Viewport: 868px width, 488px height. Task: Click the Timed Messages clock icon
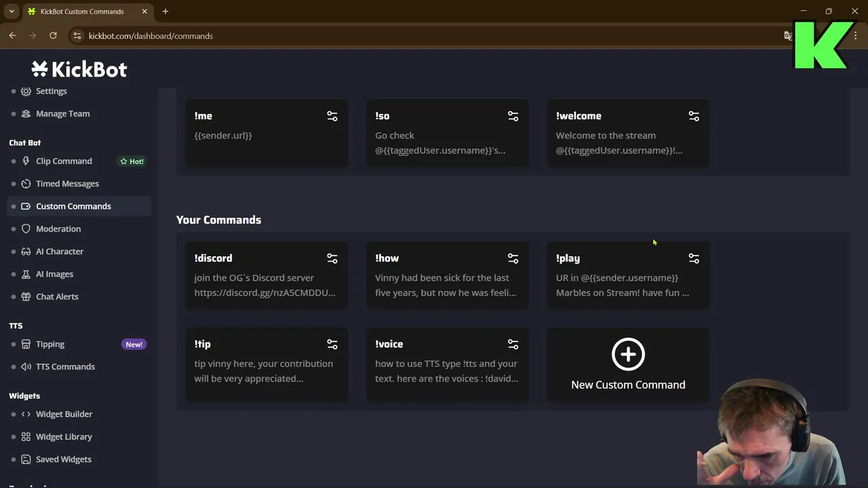(x=26, y=184)
